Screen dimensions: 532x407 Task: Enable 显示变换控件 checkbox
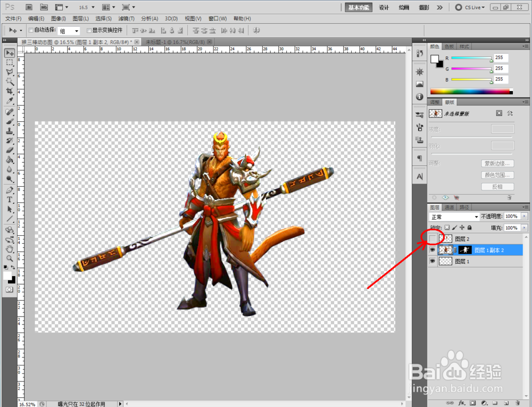[x=89, y=30]
